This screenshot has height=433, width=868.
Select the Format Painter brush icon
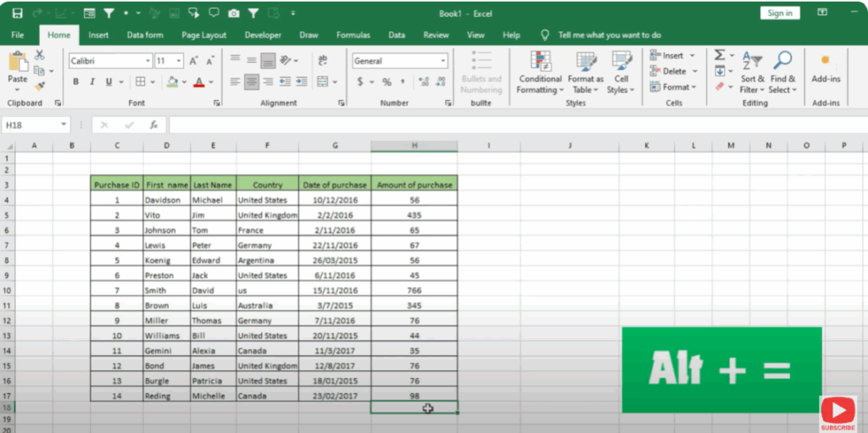(39, 86)
